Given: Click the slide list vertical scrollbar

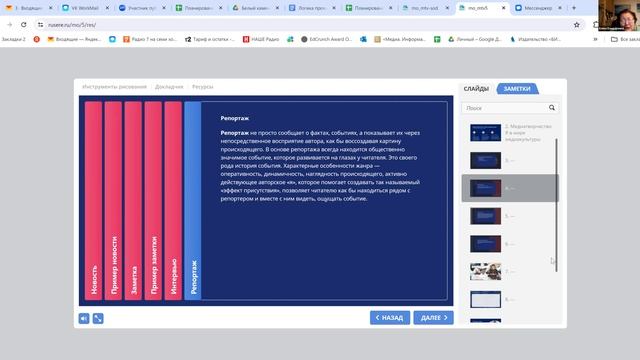Looking at the screenshot, I should (556, 205).
